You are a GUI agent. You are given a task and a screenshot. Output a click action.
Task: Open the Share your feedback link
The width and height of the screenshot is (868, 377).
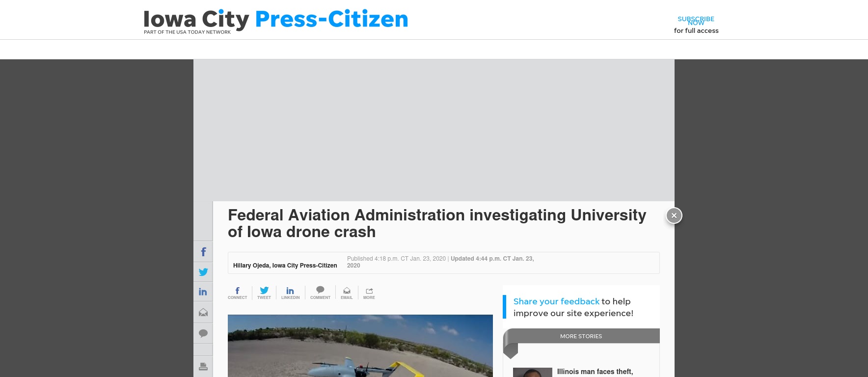coord(556,301)
